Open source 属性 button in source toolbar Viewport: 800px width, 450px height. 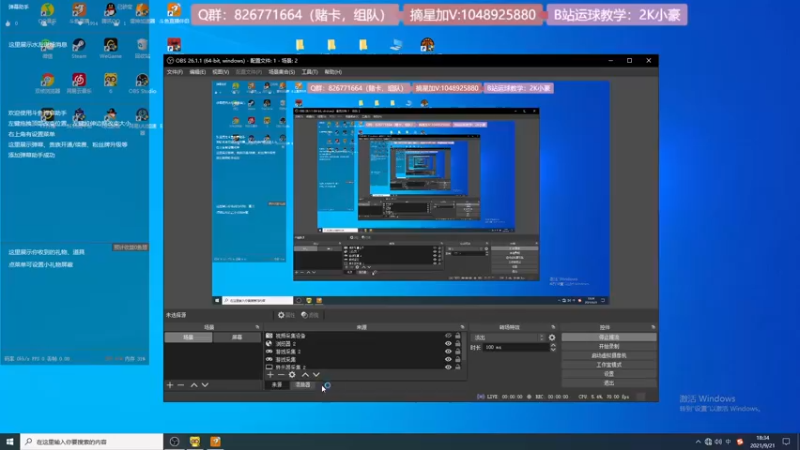click(x=286, y=315)
